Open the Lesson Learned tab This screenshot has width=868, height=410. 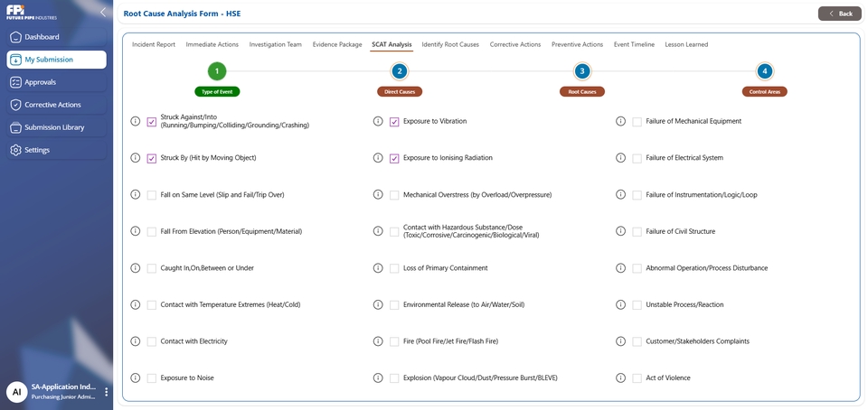686,44
